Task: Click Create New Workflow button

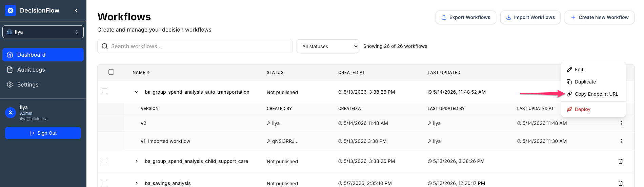Action: click(600, 17)
